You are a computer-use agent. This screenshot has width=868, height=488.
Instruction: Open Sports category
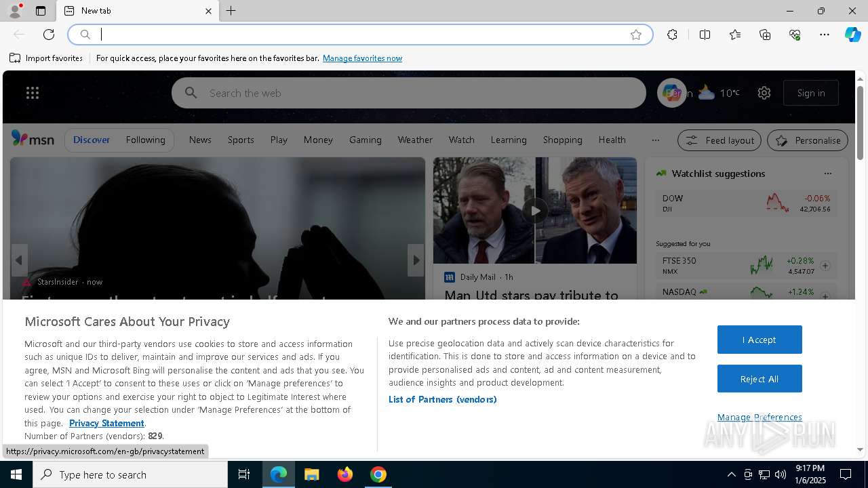point(241,140)
